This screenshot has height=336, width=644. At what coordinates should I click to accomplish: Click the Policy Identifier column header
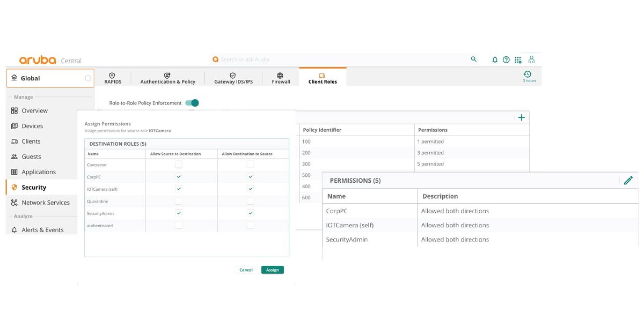pyautogui.click(x=322, y=130)
